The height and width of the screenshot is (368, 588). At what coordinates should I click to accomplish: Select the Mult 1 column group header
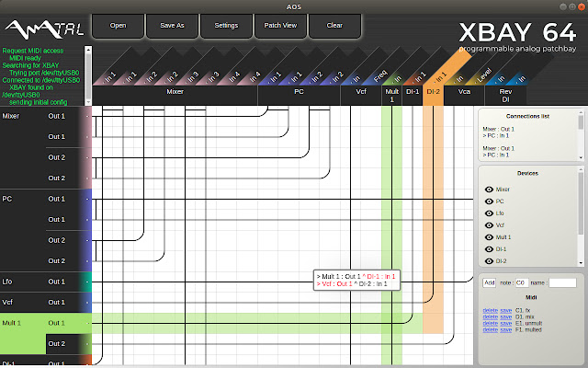click(x=392, y=96)
